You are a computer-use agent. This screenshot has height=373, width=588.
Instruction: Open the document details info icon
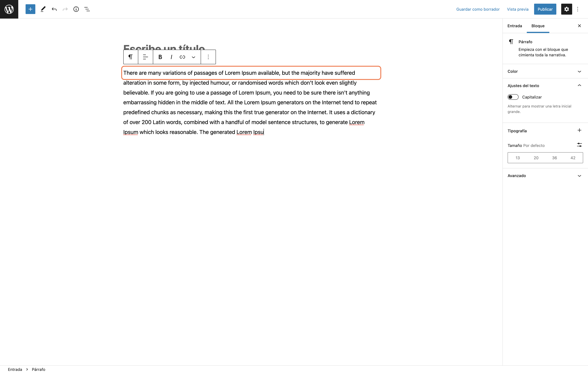(76, 9)
